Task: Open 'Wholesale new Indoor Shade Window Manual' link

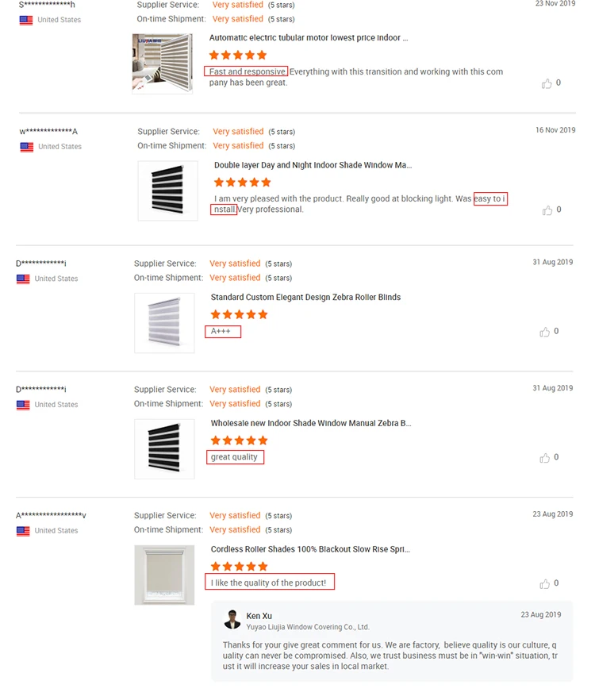Action: [x=310, y=423]
